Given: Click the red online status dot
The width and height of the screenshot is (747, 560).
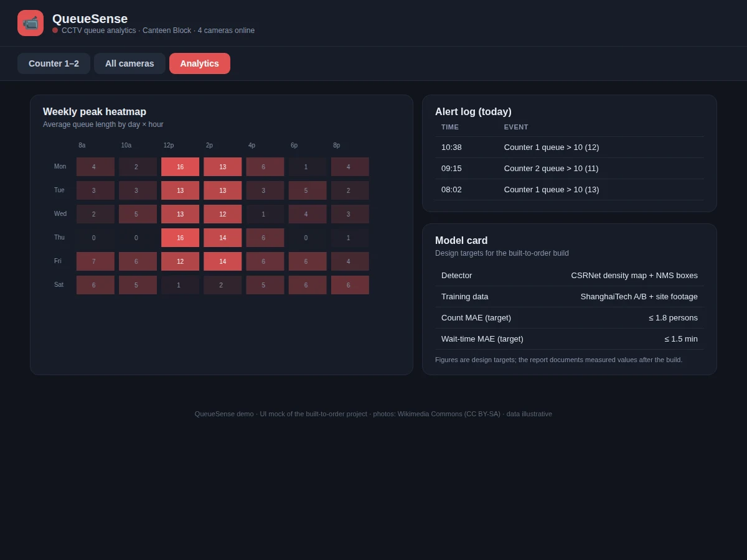Looking at the screenshot, I should [x=55, y=30].
